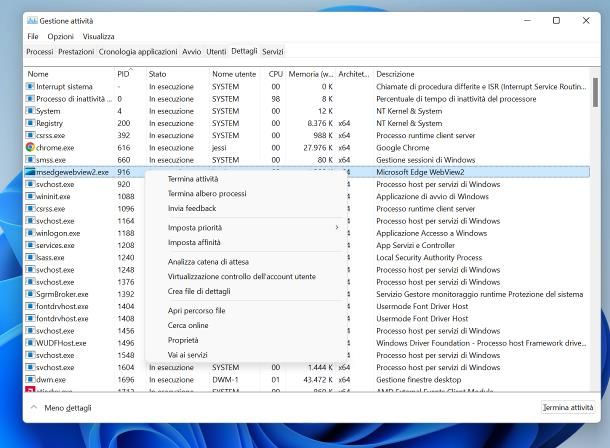Click the DWM-1 user name cell
The width and height of the screenshot is (610, 448).
point(225,380)
